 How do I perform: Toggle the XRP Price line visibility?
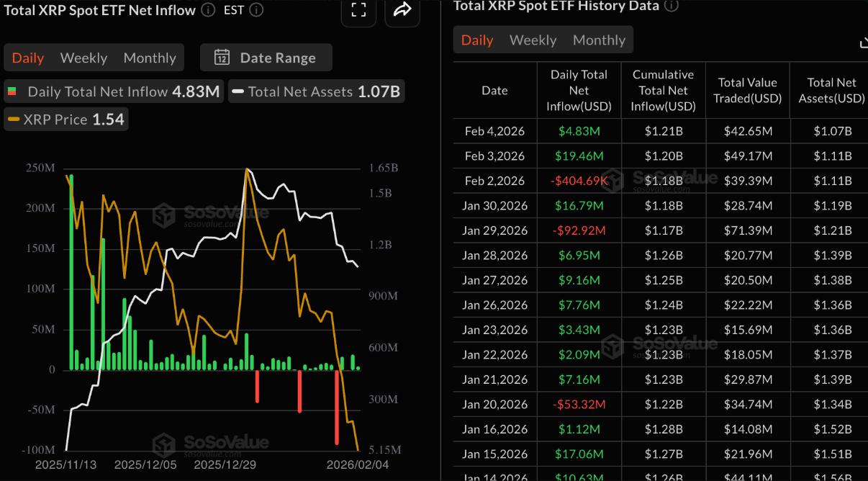click(x=65, y=119)
